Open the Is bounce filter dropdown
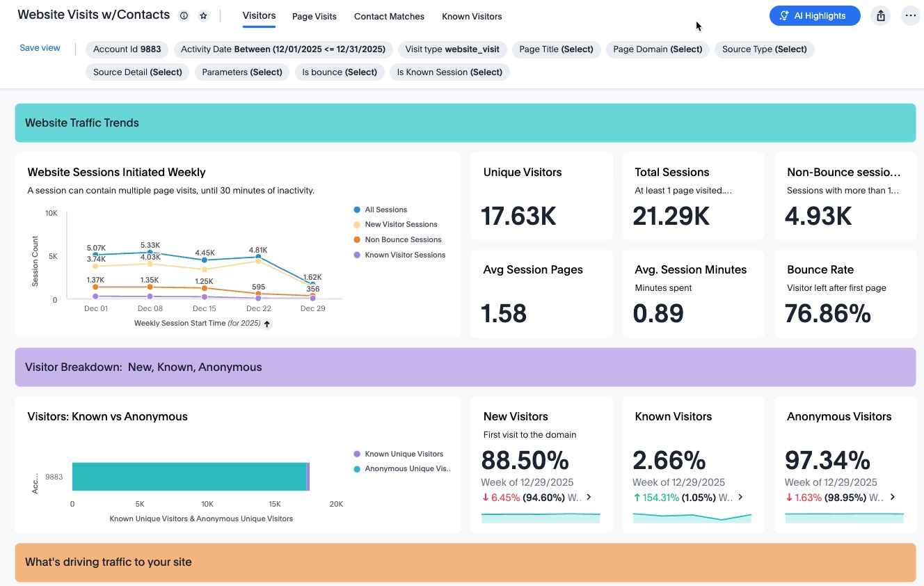 [340, 72]
